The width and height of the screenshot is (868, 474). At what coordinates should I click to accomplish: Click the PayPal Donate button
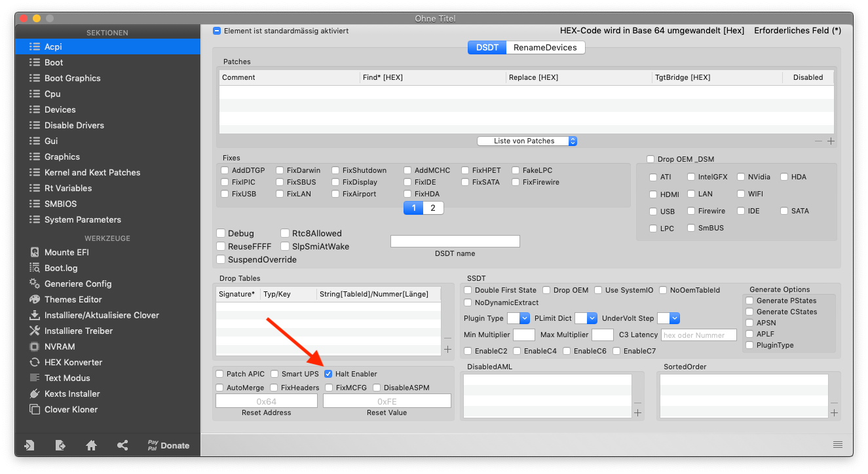pos(168,445)
